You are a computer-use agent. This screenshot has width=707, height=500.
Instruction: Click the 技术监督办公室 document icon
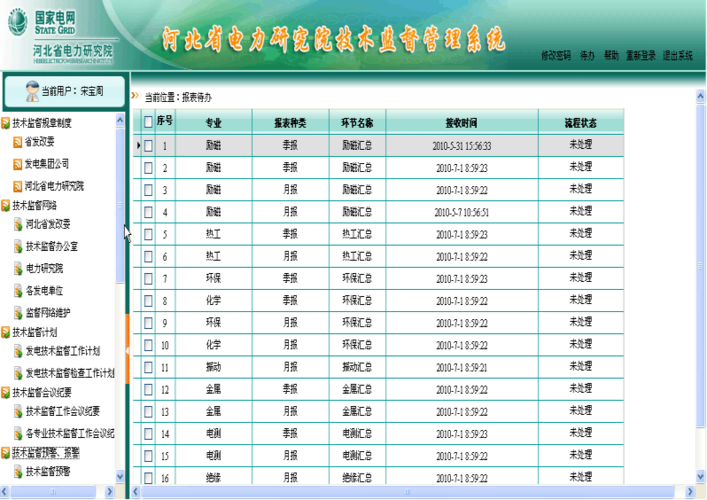tap(18, 246)
